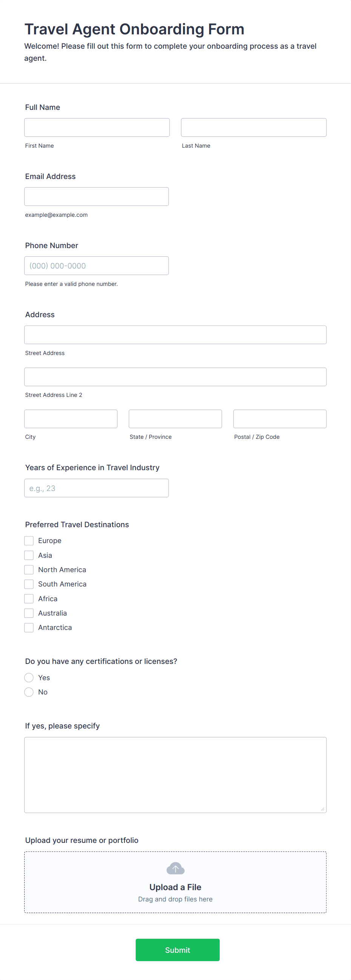Focus the First Name field
351x980 pixels.
click(x=97, y=127)
